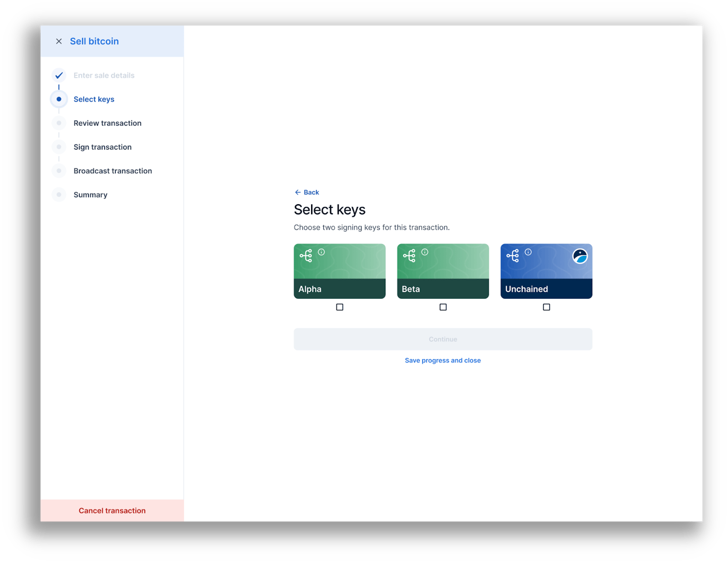Viewport: 728px width, 562px height.
Task: Click the Beta key's info icon
Action: (x=425, y=252)
